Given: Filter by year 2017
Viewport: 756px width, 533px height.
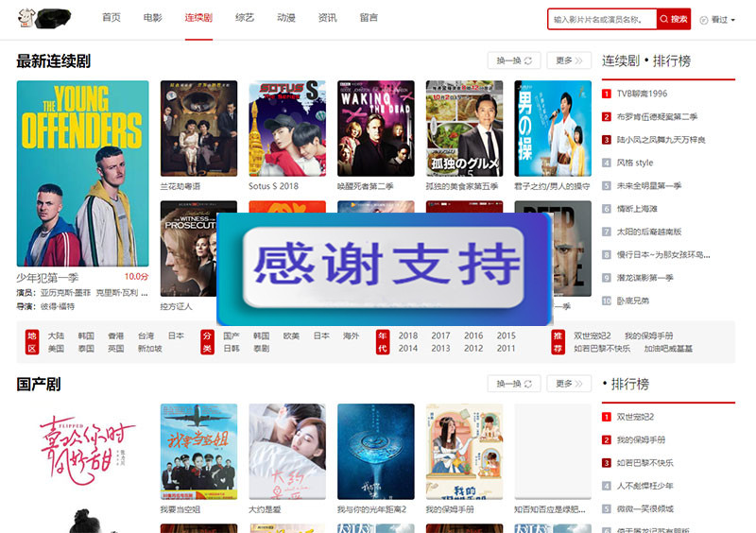Looking at the screenshot, I should click(x=440, y=335).
